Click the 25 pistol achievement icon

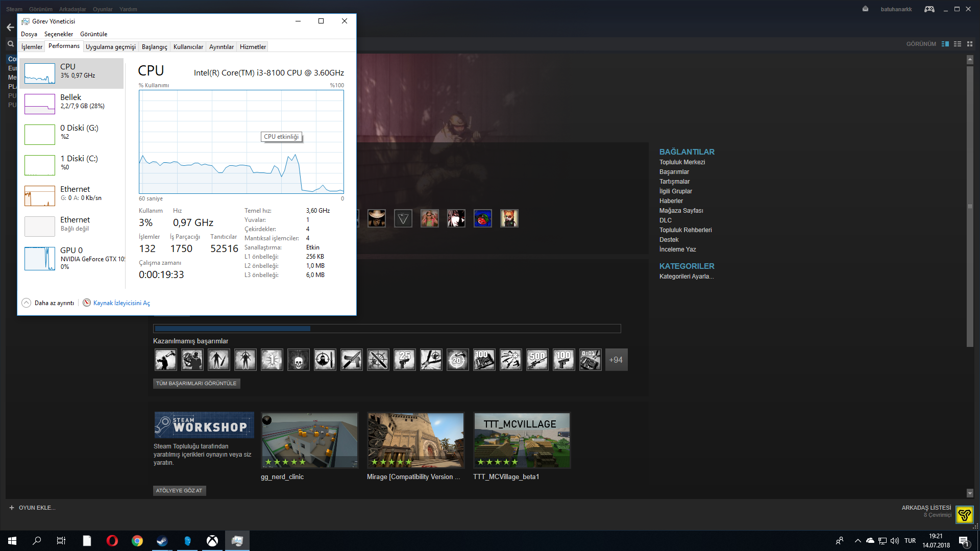[x=405, y=360]
